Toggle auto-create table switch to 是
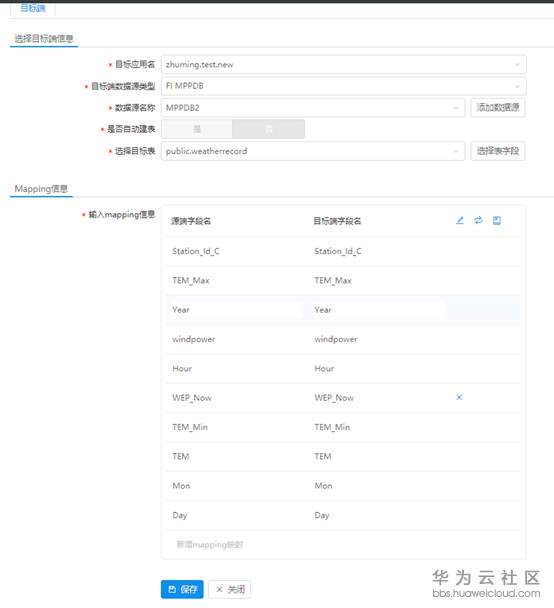The image size is (554, 608). pos(197,129)
